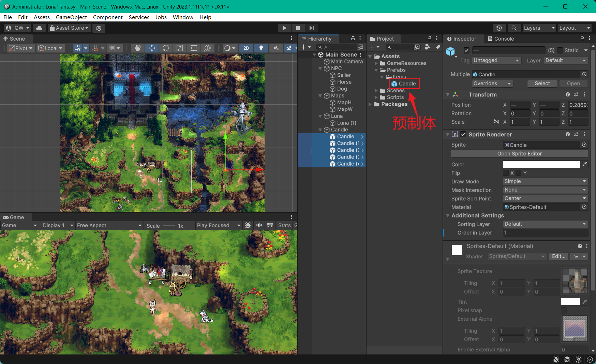Open the Undo History icon

499,28
